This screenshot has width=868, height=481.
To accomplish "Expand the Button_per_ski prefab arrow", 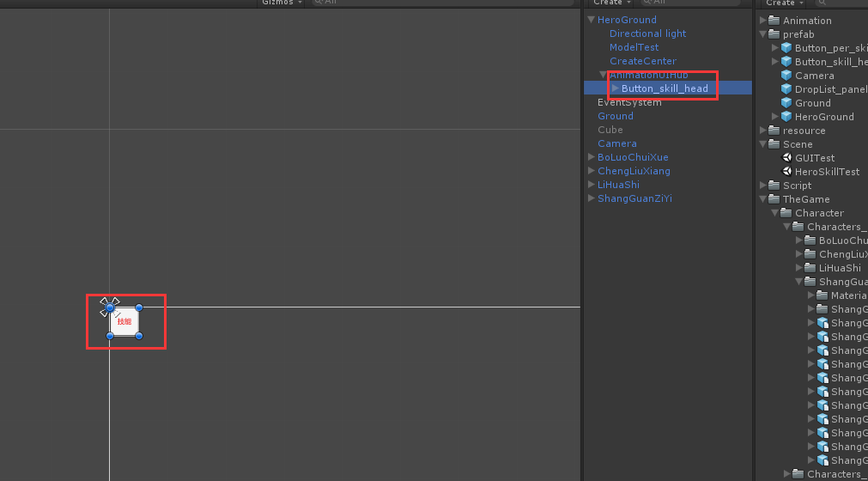I will (775, 48).
